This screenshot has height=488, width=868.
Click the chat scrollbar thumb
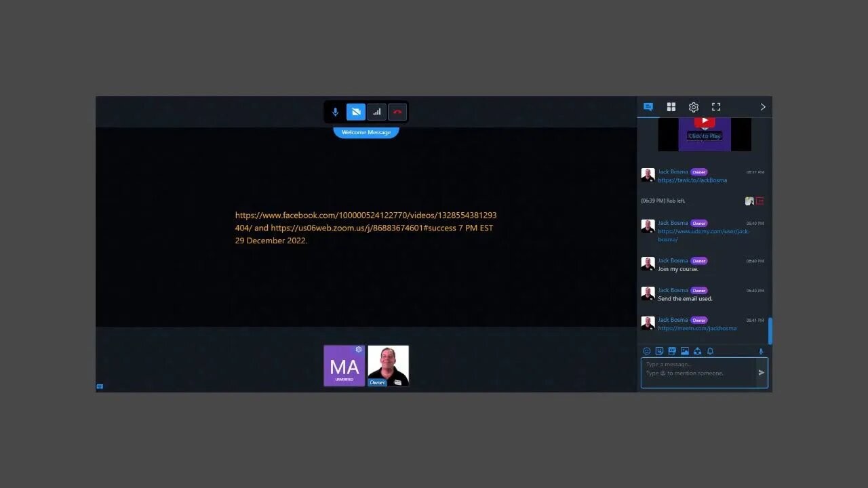(770, 331)
